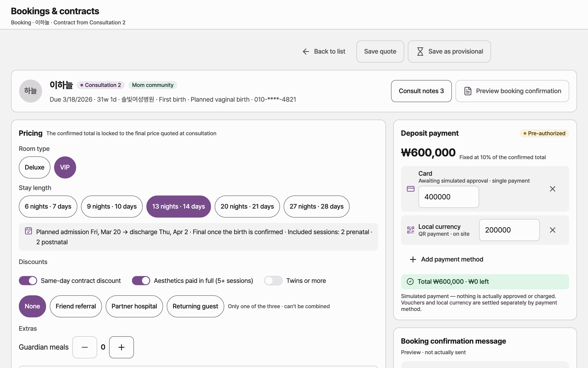Viewport: 588px width, 368px height.
Task: Choose 6 nights · 7 days stay
Action: pos(48,206)
